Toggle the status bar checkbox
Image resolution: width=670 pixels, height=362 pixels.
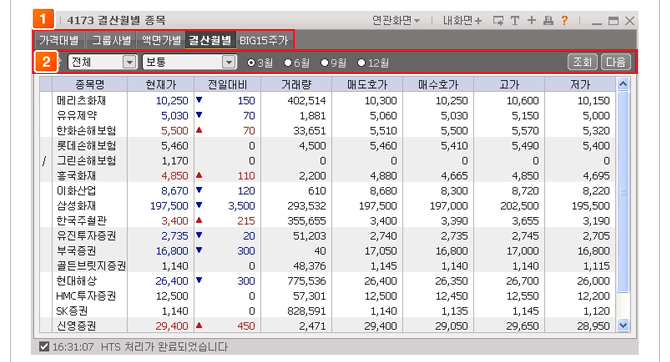(44, 347)
